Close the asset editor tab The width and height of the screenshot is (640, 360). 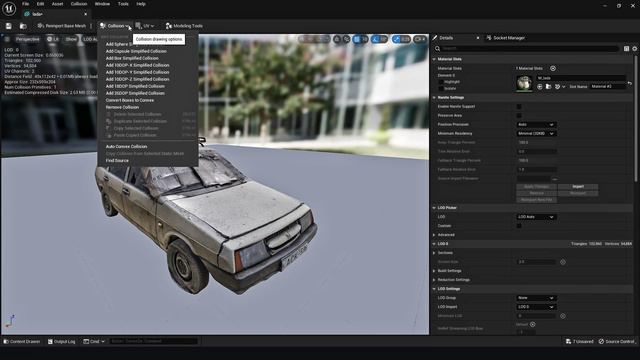[x=85, y=14]
